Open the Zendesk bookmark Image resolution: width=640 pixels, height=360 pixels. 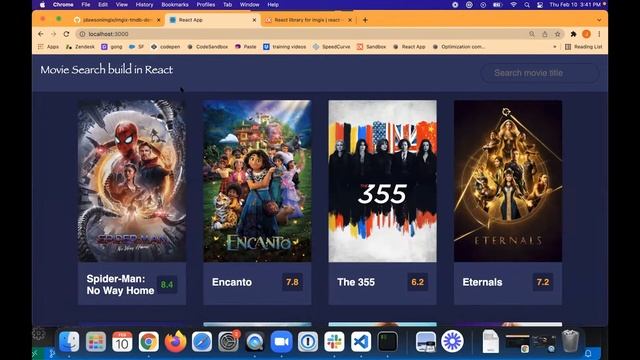80,47
